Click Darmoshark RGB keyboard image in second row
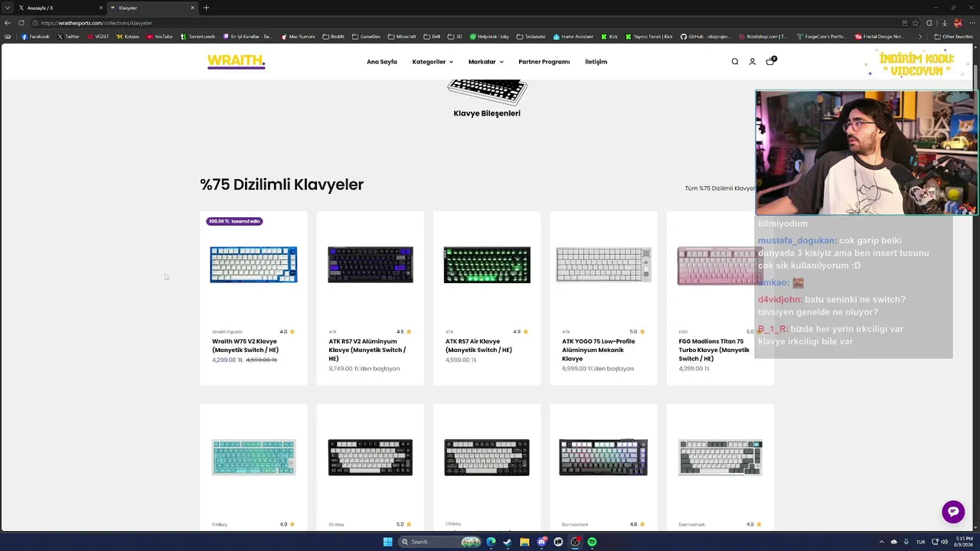Viewport: 980px width, 551px height. pyautogui.click(x=603, y=458)
